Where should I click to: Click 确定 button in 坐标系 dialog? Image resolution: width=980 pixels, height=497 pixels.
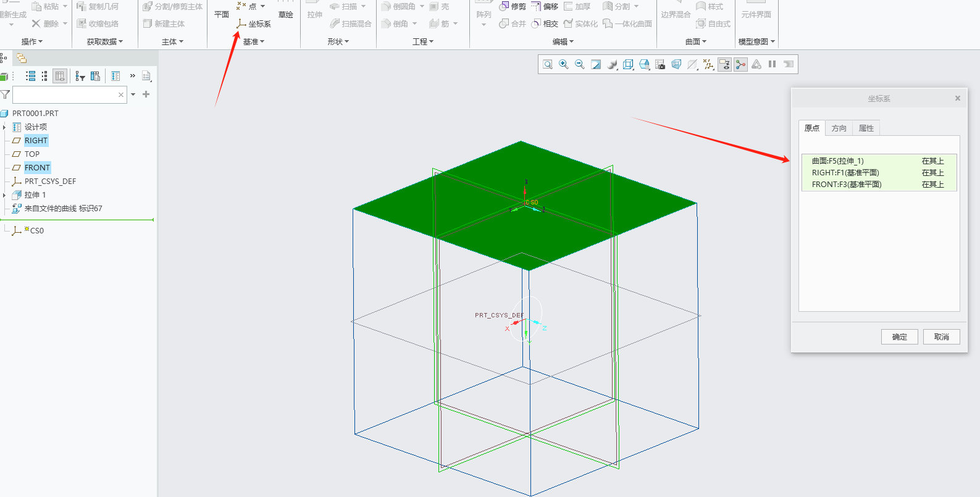(900, 337)
